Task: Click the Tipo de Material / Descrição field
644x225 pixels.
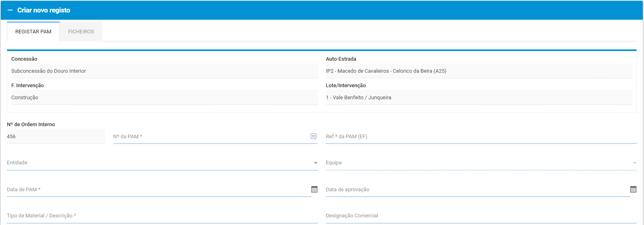Action: pyautogui.click(x=161, y=216)
